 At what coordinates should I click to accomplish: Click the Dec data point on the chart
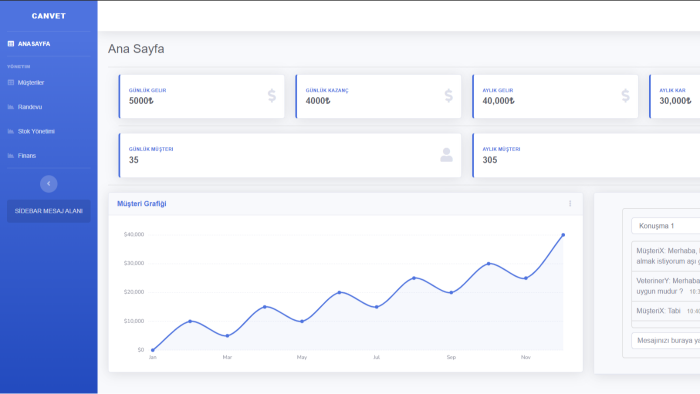(563, 235)
